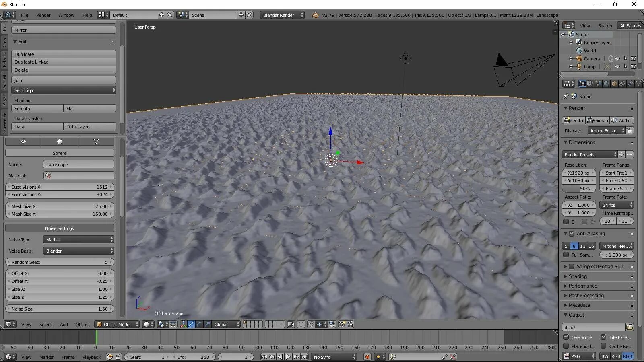Open the Scene properties tab icon
This screenshot has width=644, height=362.
coord(598,84)
